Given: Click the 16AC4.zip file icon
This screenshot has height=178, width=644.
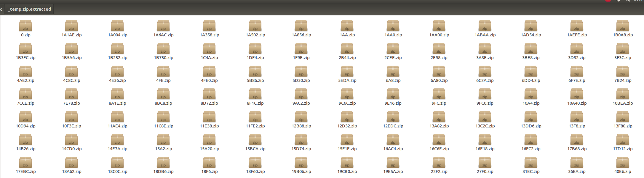Looking at the screenshot, I should click(393, 140).
